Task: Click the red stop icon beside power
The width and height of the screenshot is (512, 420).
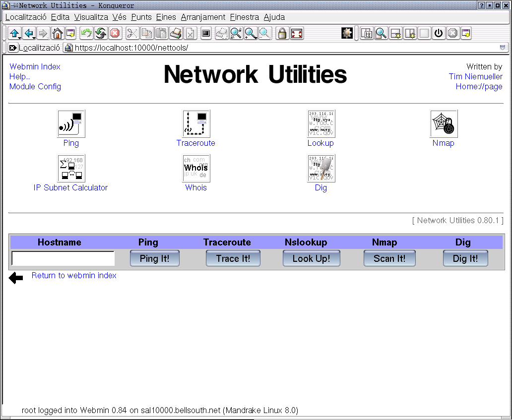Action: click(452, 33)
